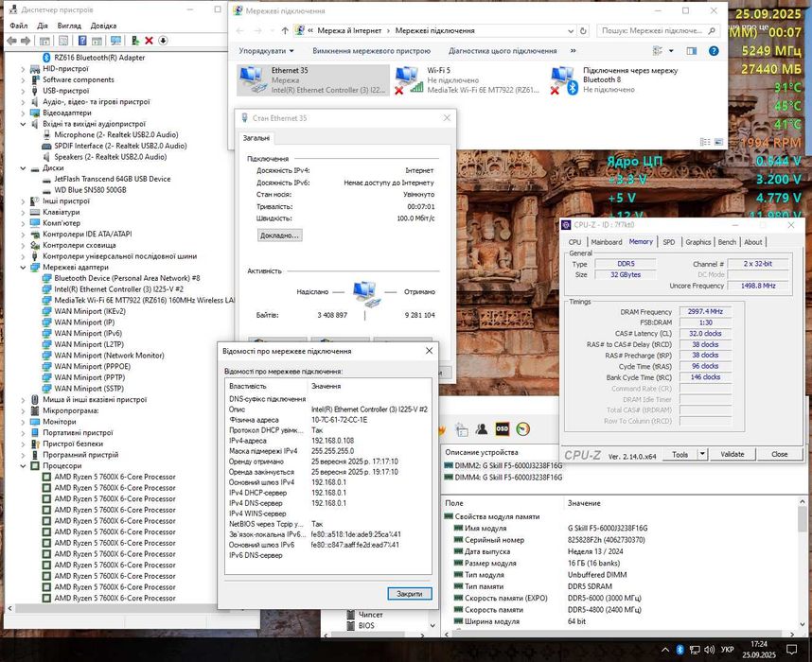The image size is (812, 662).
Task: Open the Файл menu in Device Manager
Action: (x=19, y=26)
